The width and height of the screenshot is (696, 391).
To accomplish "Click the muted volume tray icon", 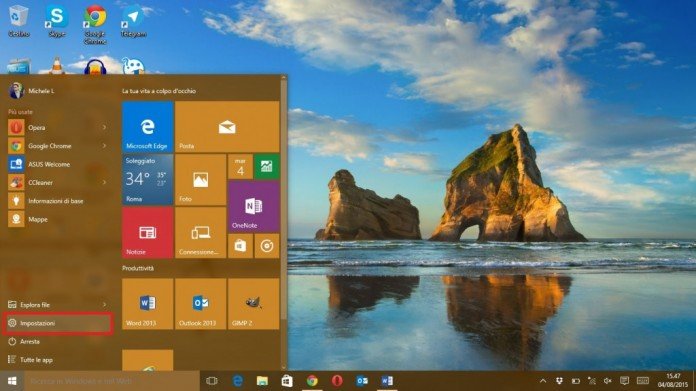I will (x=608, y=381).
